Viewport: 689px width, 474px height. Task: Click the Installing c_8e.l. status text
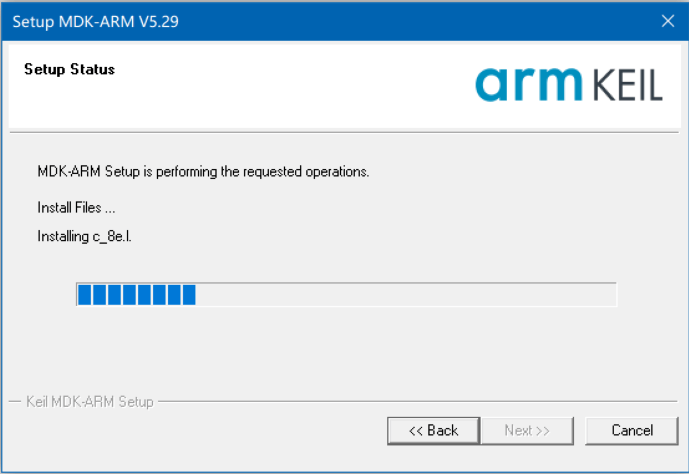(x=86, y=237)
